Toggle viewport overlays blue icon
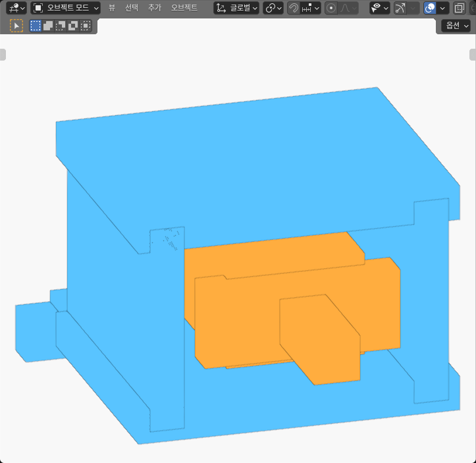The height and width of the screenshot is (463, 476). [x=430, y=8]
